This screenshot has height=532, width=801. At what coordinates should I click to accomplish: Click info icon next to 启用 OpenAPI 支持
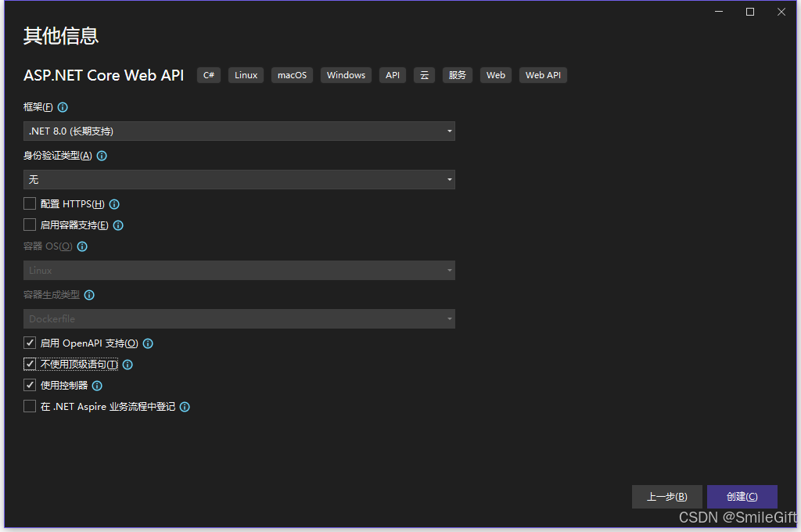148,343
